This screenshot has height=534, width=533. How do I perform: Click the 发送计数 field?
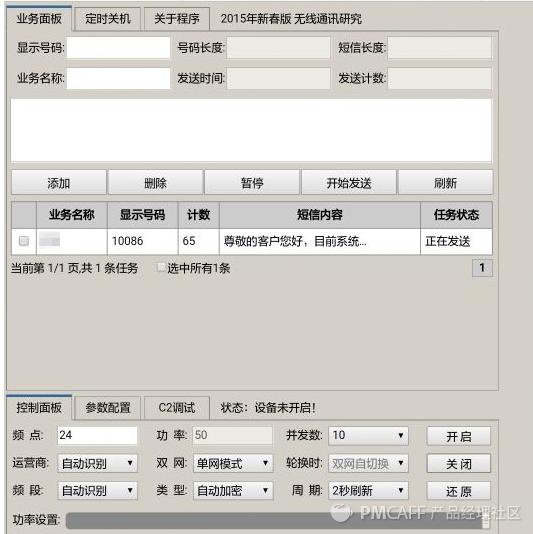(439, 78)
